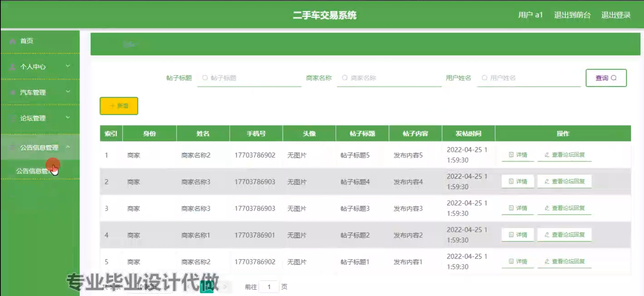Open the 个人中心 sidebar menu
This screenshot has height=296, width=644.
coord(40,66)
